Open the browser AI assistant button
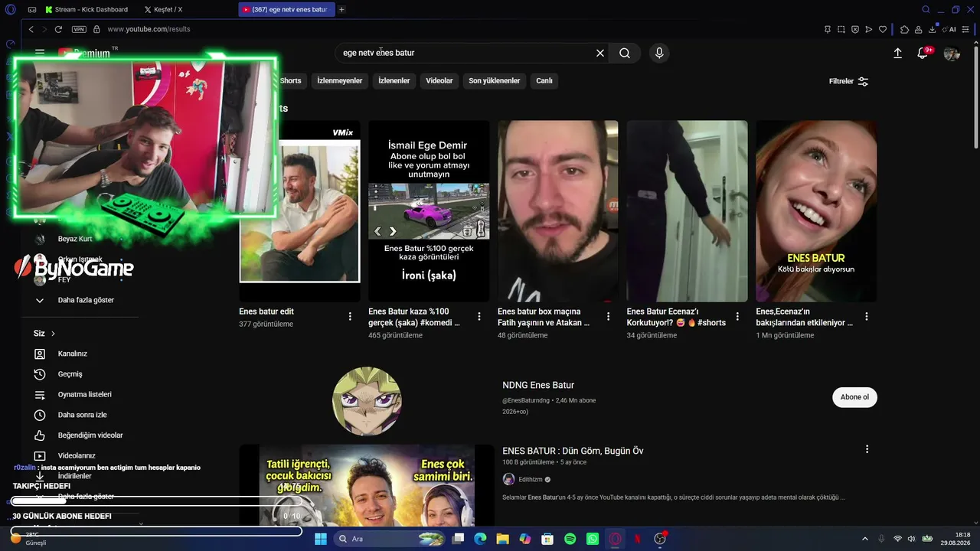The image size is (980, 551). tap(950, 29)
